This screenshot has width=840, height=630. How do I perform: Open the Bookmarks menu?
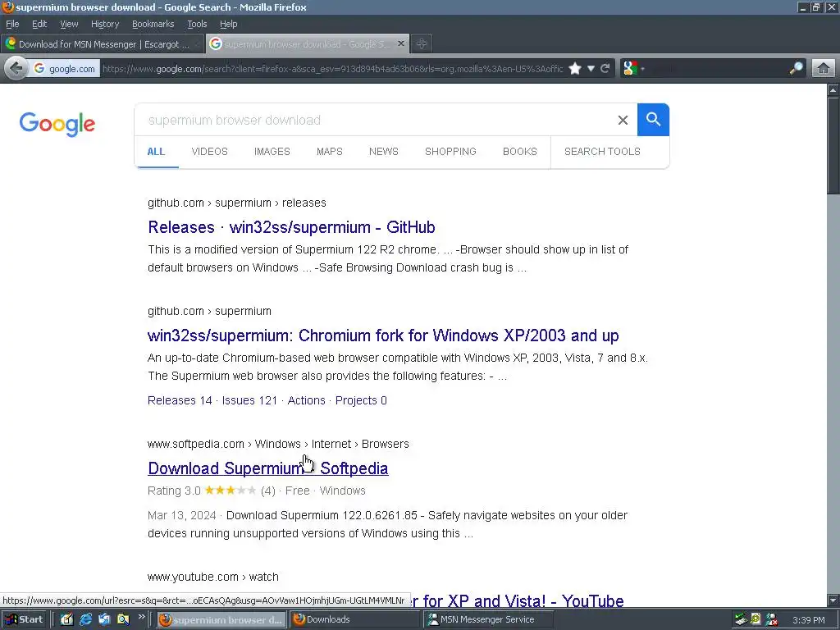pos(153,24)
